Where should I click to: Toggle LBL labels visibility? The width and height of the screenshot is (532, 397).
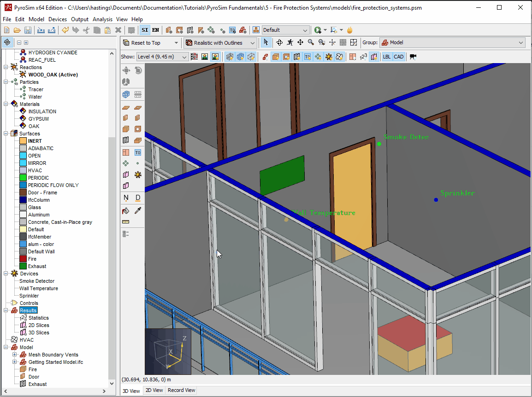tap(387, 57)
